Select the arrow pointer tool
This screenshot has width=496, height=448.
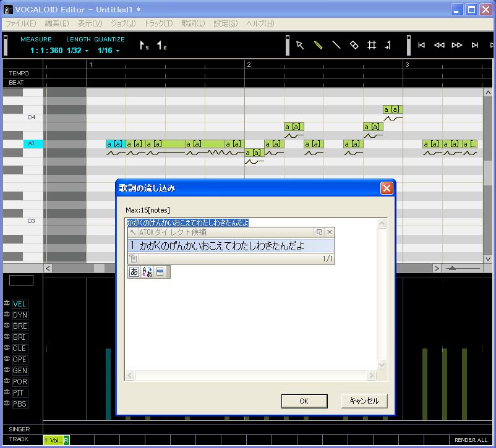click(x=300, y=45)
